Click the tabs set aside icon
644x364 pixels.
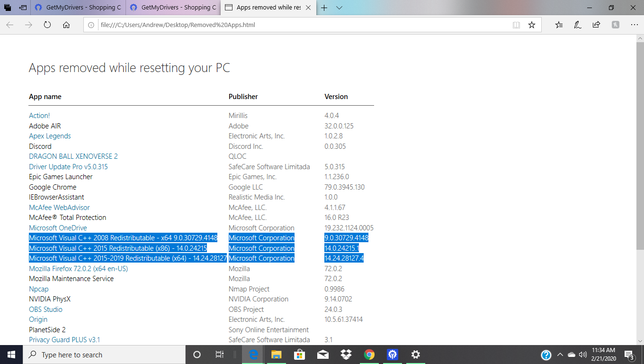[8, 8]
